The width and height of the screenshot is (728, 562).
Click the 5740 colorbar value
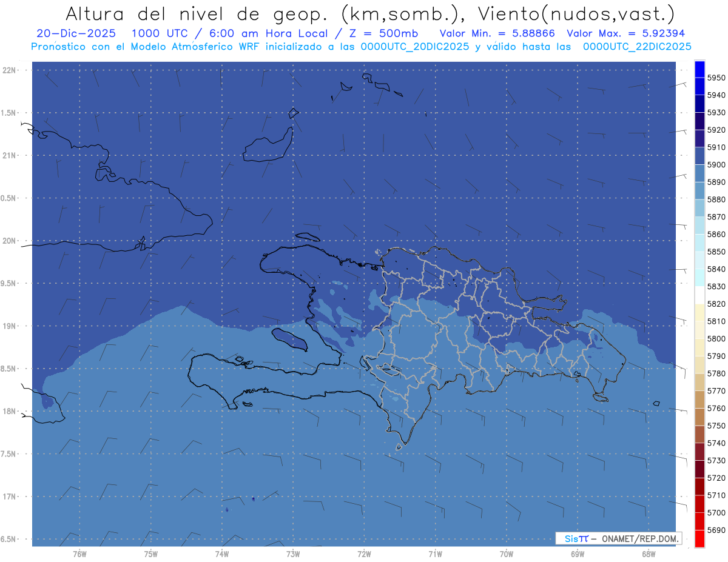tap(716, 443)
